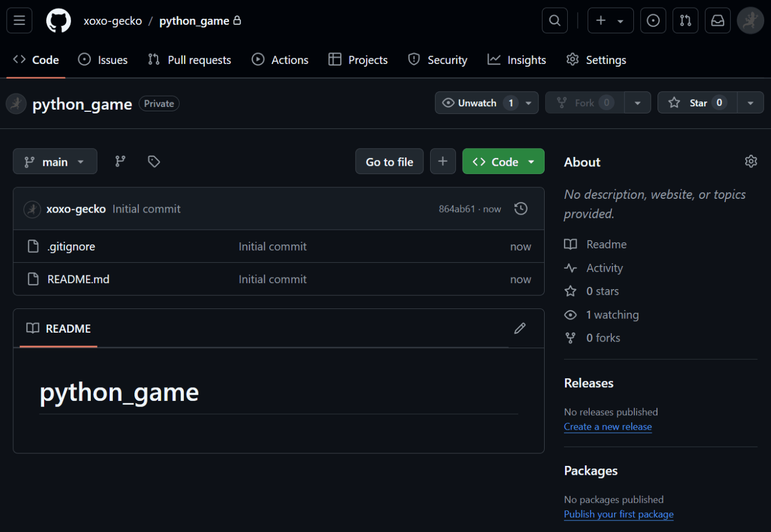Click the Go to file button
771x532 pixels.
click(389, 161)
